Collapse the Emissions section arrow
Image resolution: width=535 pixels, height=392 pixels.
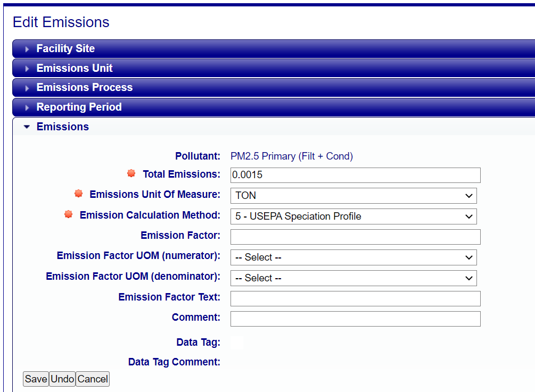click(x=27, y=127)
